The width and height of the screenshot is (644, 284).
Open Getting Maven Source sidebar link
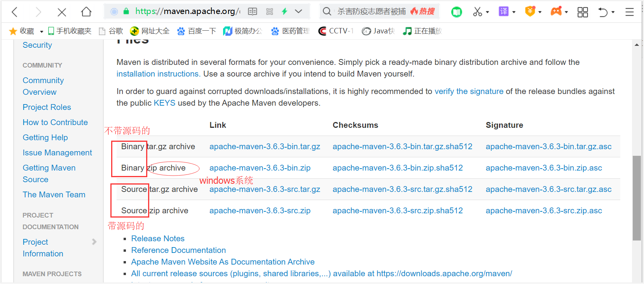point(49,174)
